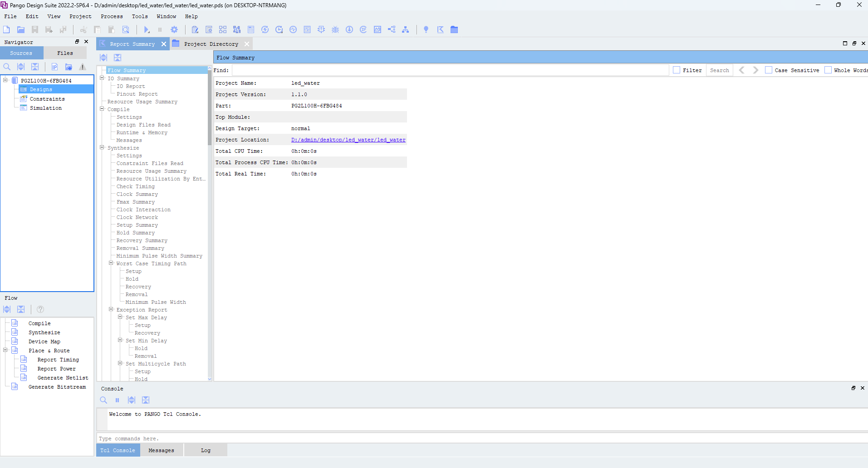This screenshot has width=868, height=468.
Task: Click the IP Compiler icon in Navigator panel
Action: coord(54,67)
